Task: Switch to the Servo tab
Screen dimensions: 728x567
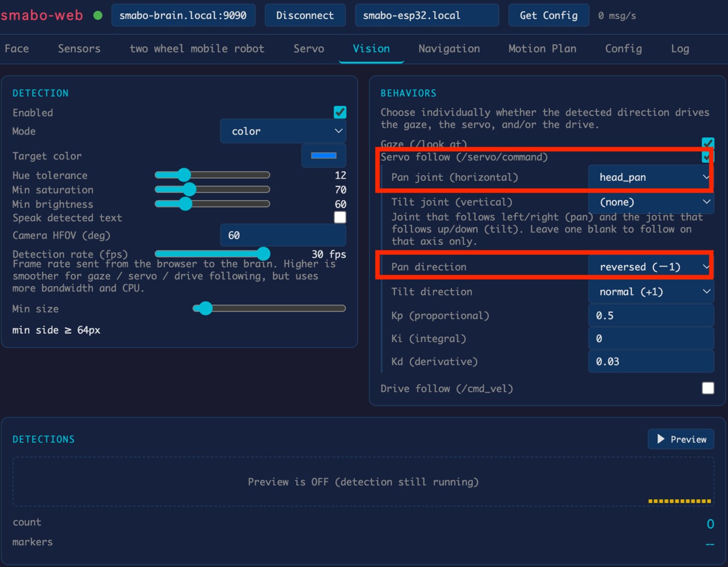Action: [308, 49]
